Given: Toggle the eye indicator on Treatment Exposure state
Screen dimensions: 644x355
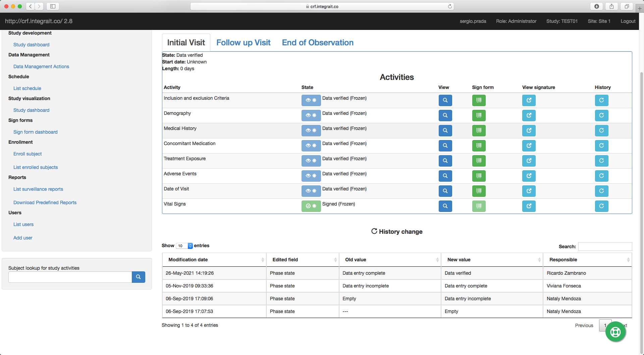Looking at the screenshot, I should tap(308, 161).
